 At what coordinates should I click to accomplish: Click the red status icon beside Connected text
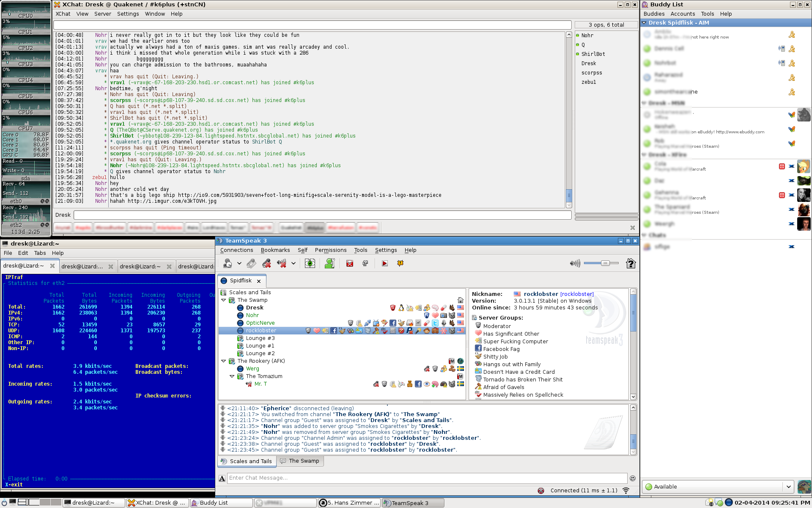pos(541,491)
